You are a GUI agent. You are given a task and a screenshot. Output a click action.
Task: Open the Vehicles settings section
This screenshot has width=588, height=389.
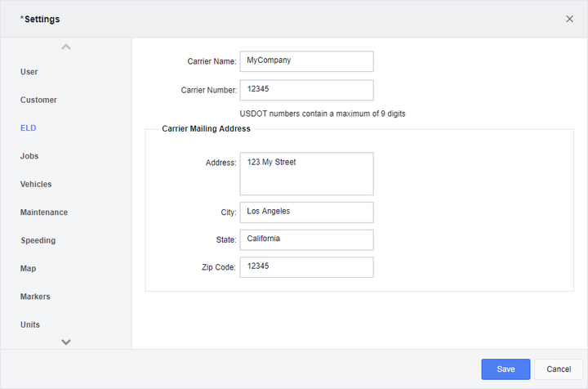point(36,184)
